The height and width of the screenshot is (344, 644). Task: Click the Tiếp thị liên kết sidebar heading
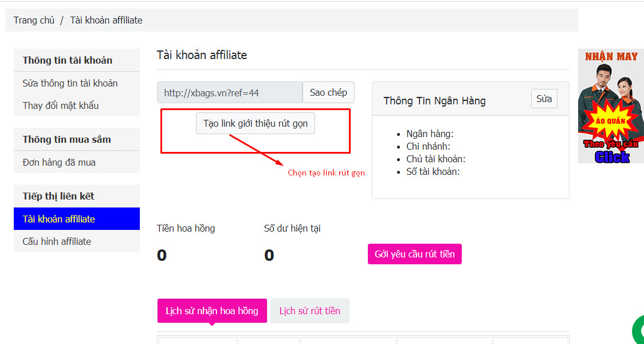(58, 196)
